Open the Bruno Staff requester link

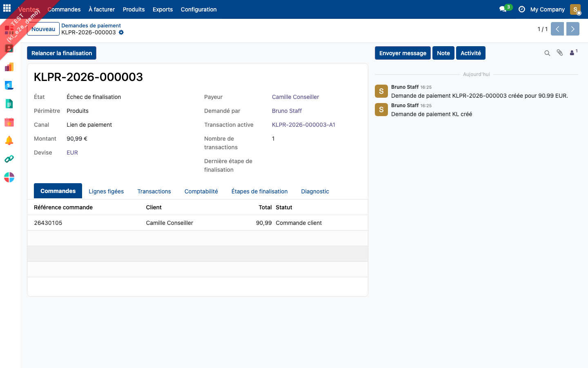tap(287, 111)
